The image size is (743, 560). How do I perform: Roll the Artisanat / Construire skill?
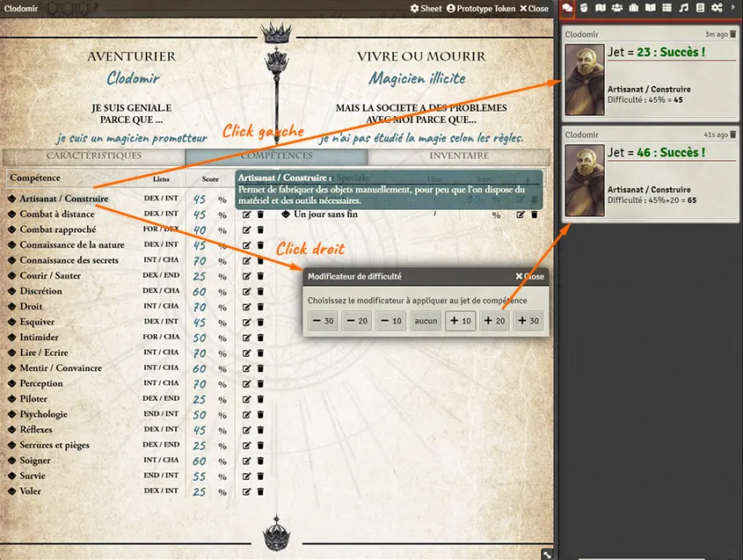point(64,199)
